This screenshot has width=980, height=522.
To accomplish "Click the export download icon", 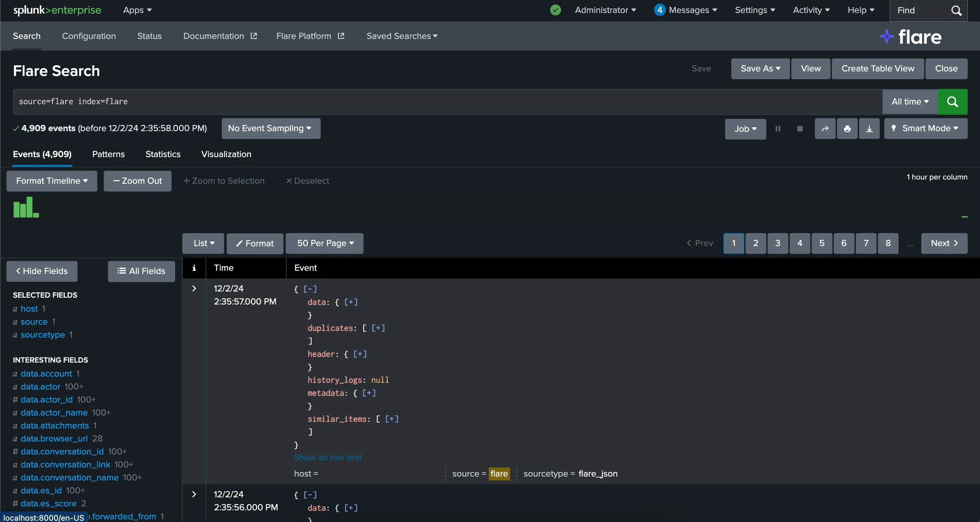I will coord(869,129).
